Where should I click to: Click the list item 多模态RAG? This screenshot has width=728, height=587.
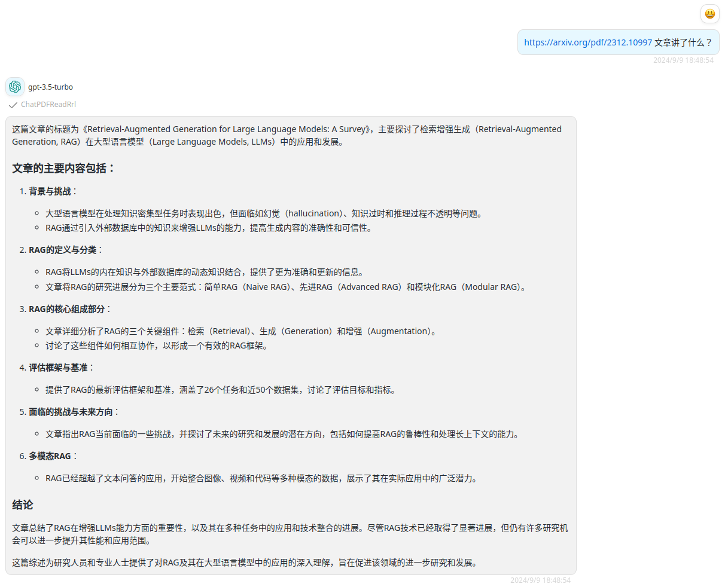point(50,456)
